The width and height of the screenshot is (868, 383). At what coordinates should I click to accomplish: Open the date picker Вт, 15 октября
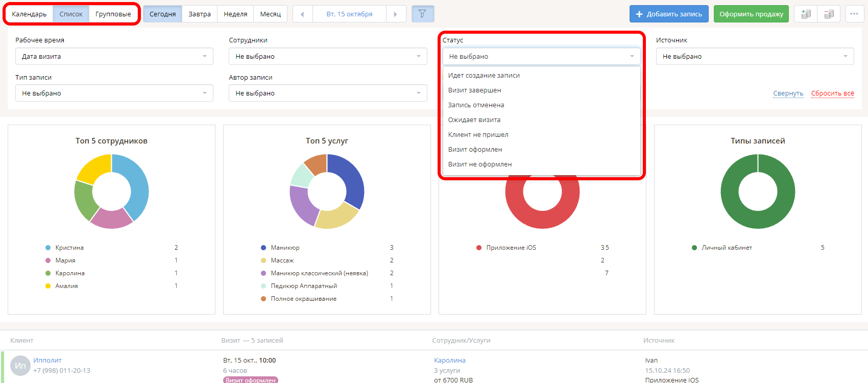pyautogui.click(x=349, y=14)
